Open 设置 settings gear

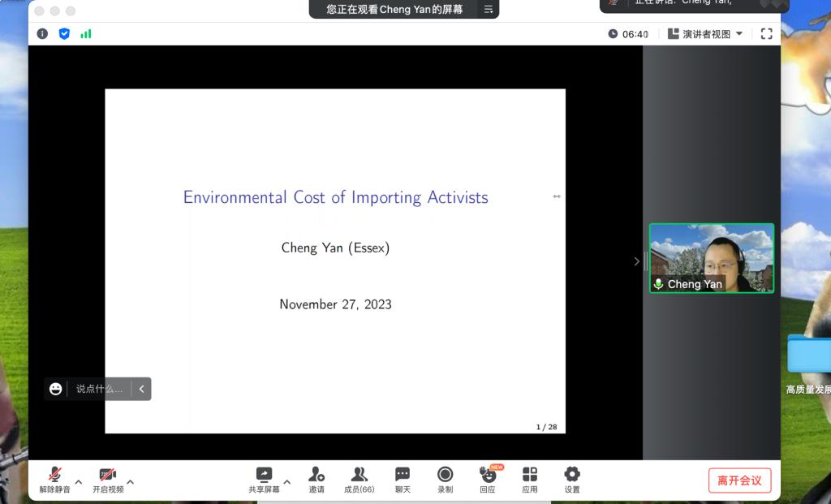point(572,480)
